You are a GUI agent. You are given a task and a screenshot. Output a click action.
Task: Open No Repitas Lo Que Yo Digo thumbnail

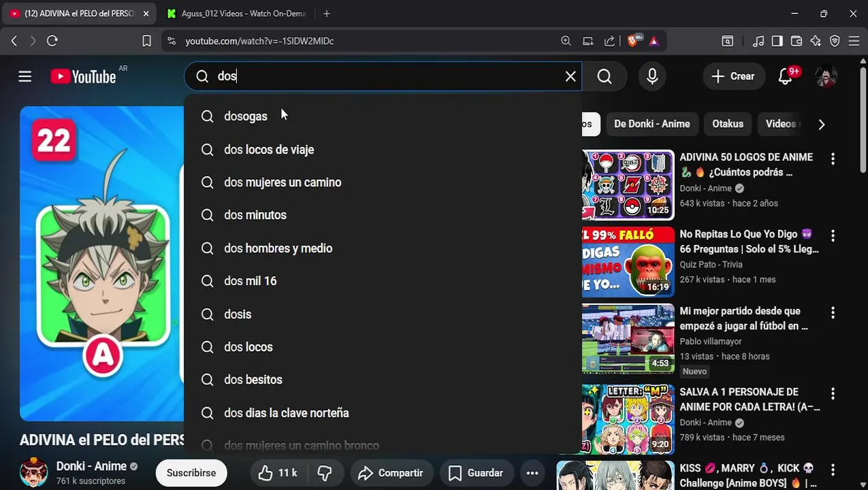point(628,262)
